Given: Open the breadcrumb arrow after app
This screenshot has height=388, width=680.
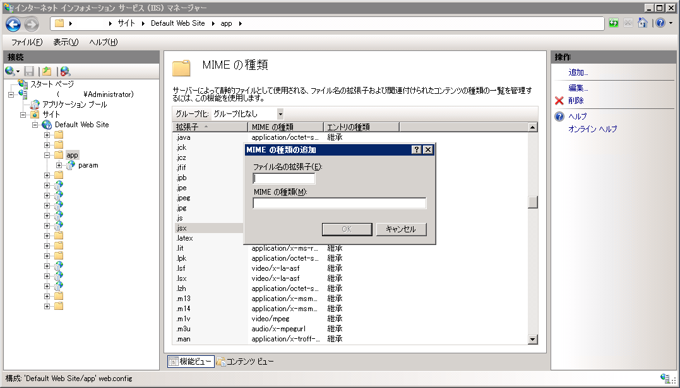Looking at the screenshot, I should click(x=240, y=23).
